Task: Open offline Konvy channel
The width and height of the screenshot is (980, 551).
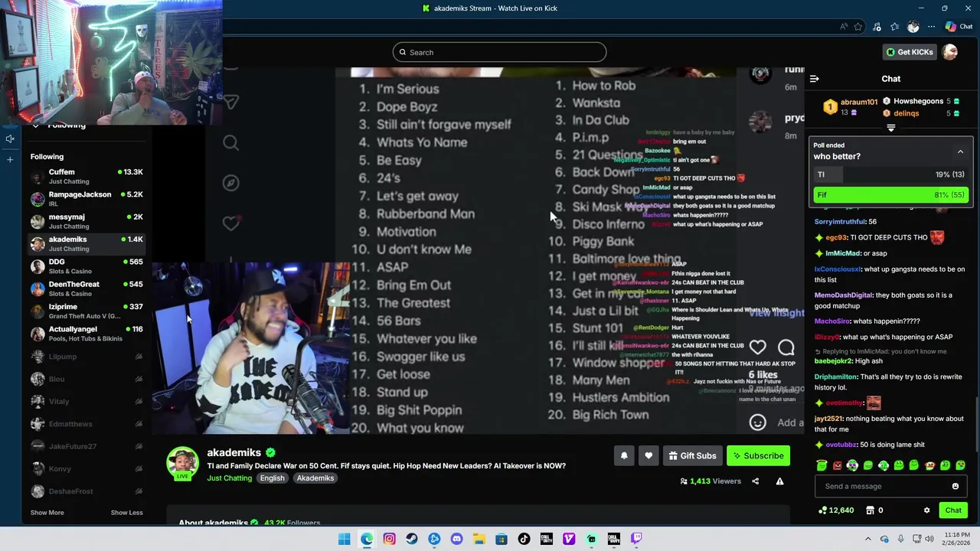Action: coord(87,468)
